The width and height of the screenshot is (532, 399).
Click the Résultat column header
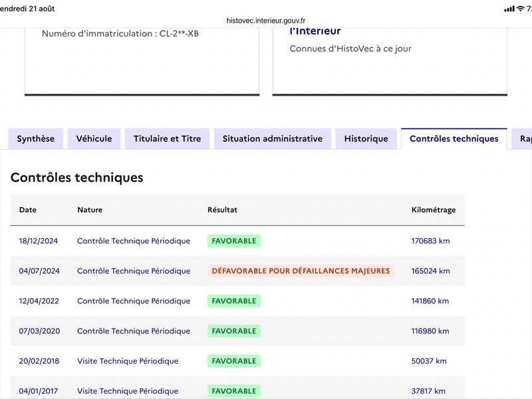pyautogui.click(x=222, y=209)
